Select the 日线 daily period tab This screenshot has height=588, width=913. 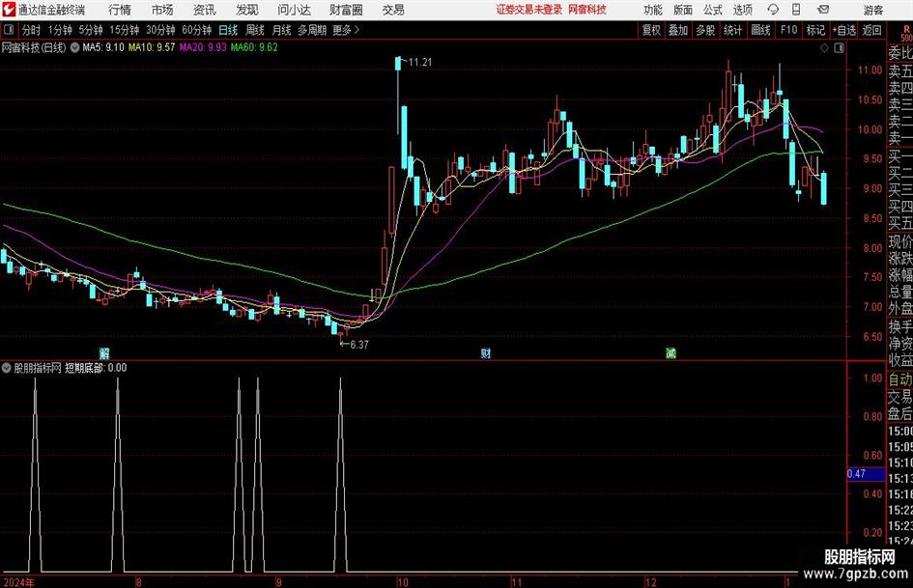[x=228, y=30]
